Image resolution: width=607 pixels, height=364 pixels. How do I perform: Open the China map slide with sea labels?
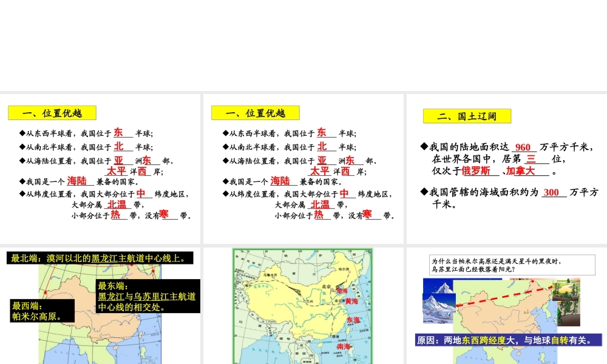303,306
